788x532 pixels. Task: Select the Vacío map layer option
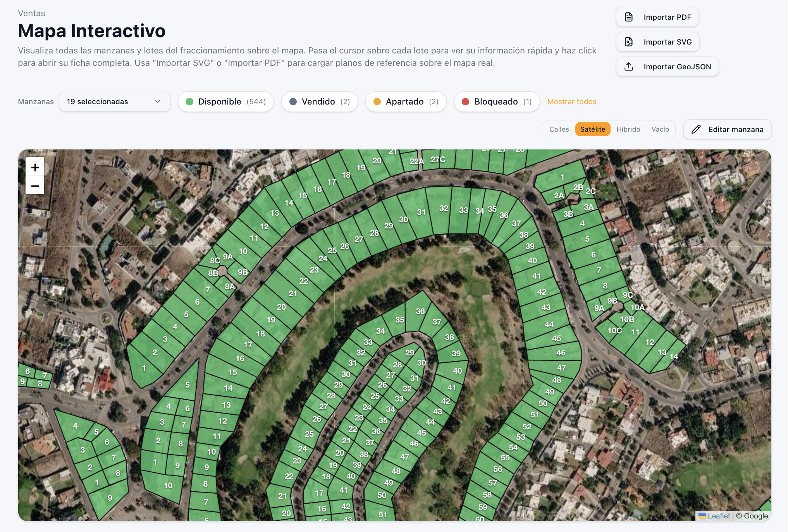pos(660,129)
